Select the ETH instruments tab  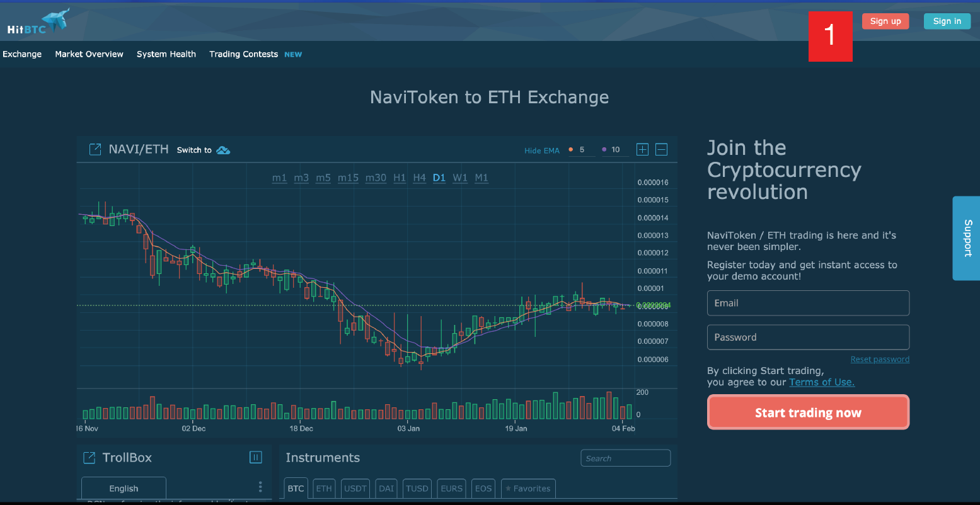point(323,489)
